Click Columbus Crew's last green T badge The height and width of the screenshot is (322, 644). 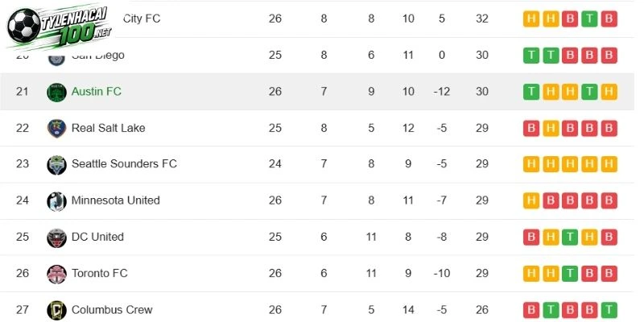tap(609, 310)
